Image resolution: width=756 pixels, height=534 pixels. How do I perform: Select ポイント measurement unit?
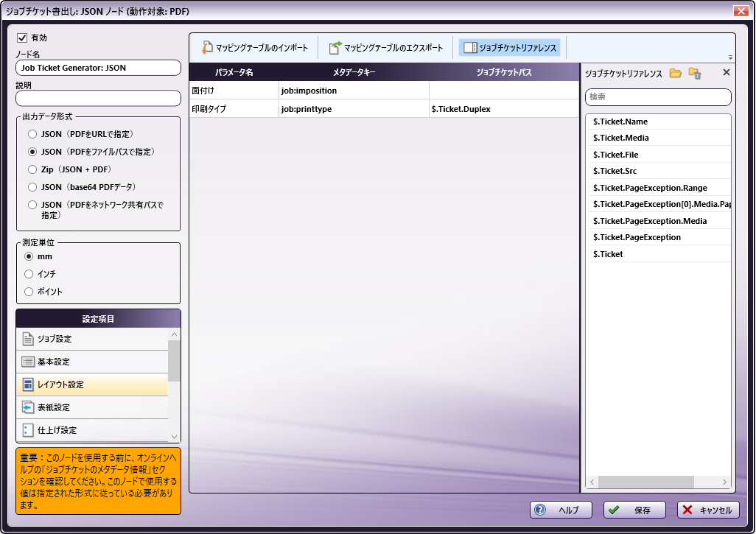(x=29, y=292)
